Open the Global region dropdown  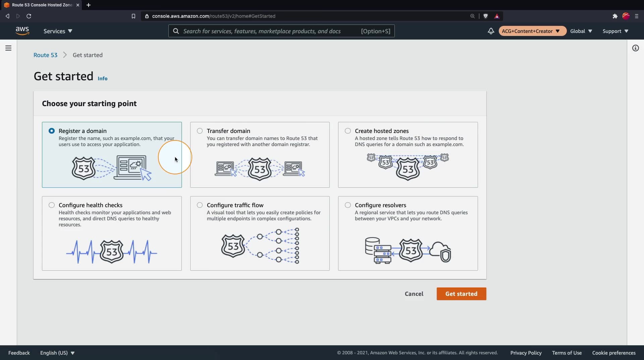[x=581, y=31]
